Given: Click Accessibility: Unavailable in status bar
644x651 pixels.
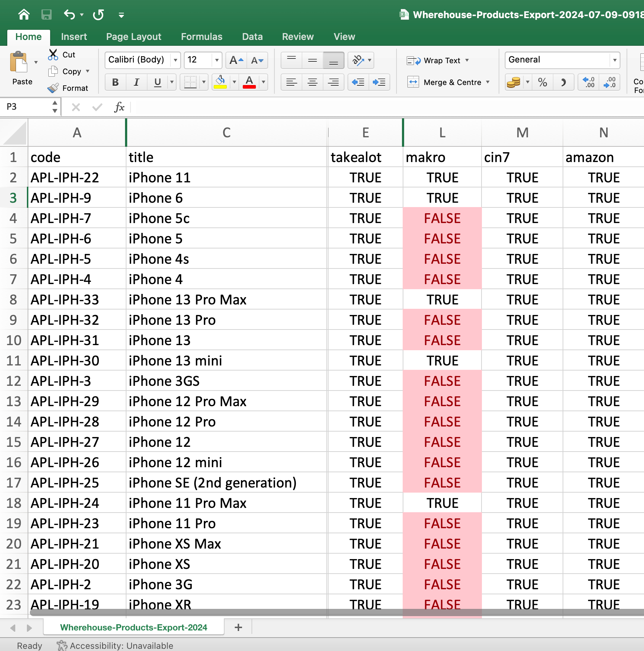Looking at the screenshot, I should (x=115, y=646).
